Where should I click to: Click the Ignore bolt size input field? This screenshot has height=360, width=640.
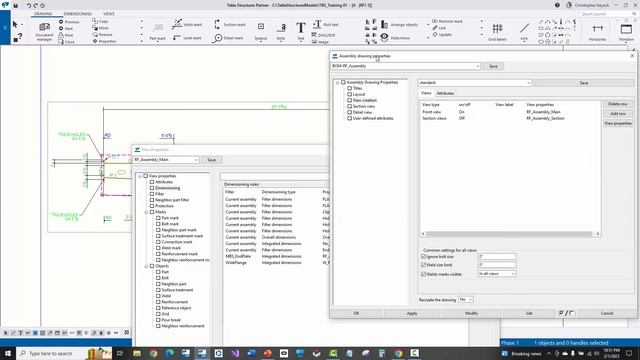497,257
